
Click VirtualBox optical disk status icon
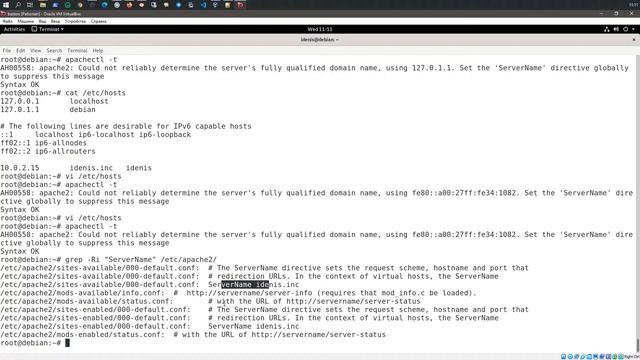coord(570,356)
